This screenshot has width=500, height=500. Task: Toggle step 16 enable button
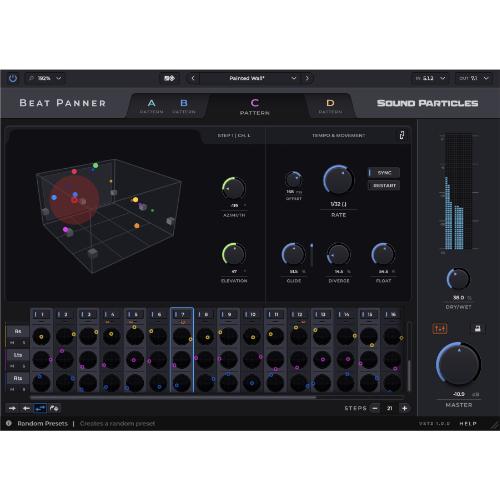click(392, 314)
